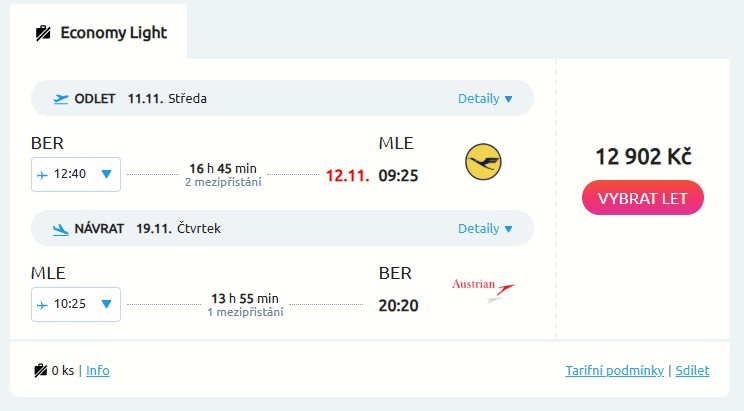Image resolution: width=744 pixels, height=411 pixels.
Task: Click the Austrian airline logo
Action: (484, 290)
